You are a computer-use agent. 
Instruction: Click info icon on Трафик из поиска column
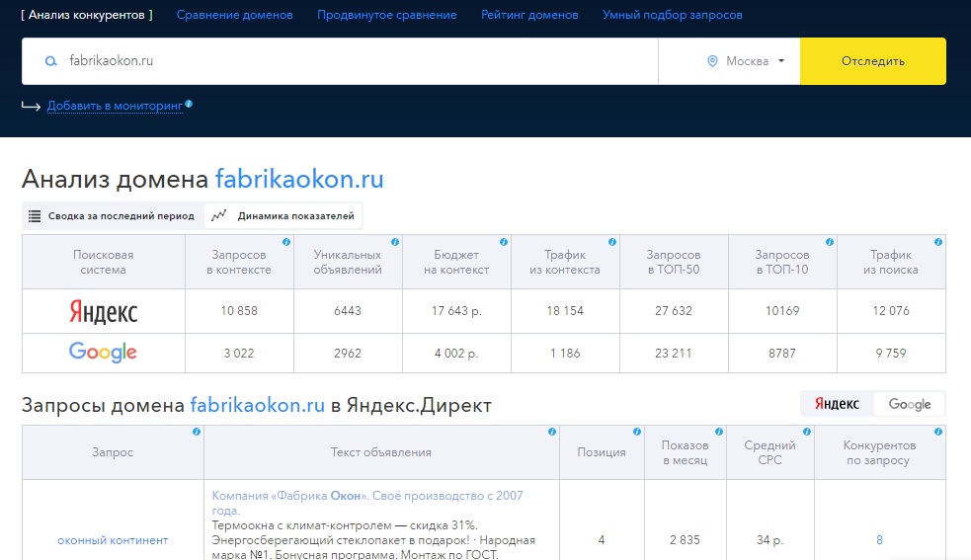pyautogui.click(x=938, y=242)
